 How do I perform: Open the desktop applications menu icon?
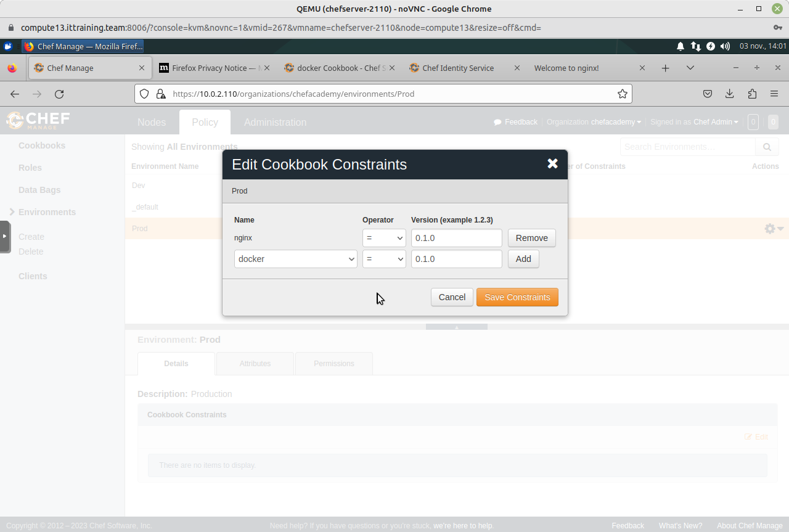tap(8, 46)
